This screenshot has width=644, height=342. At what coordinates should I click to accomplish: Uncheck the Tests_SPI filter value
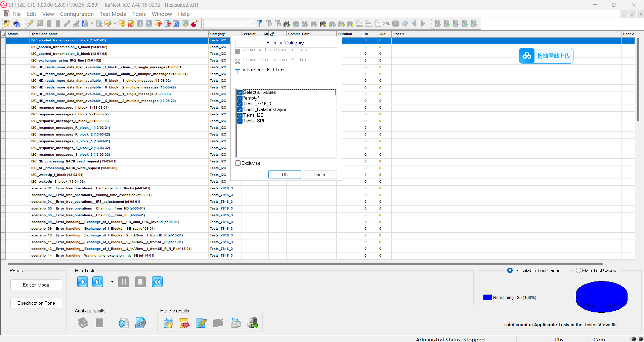(x=240, y=121)
